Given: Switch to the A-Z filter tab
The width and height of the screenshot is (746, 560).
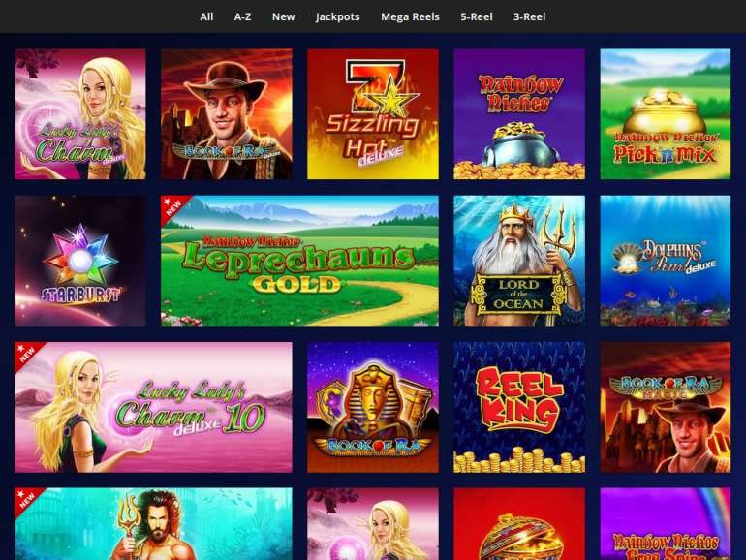Looking at the screenshot, I should [242, 16].
